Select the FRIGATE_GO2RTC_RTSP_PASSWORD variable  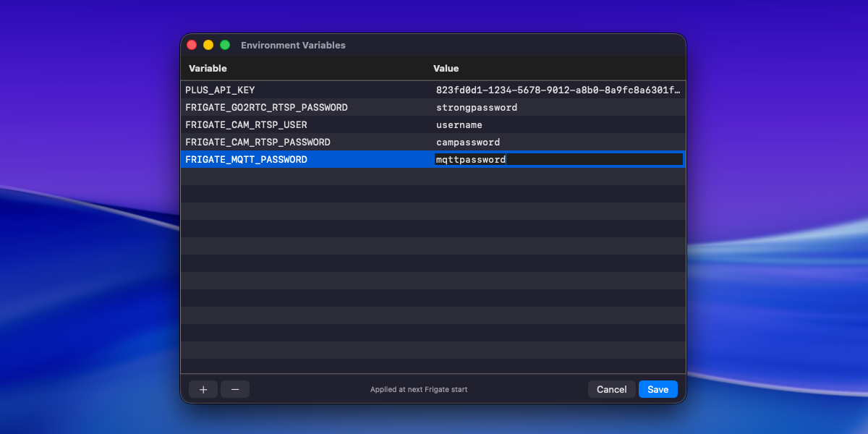coord(266,107)
